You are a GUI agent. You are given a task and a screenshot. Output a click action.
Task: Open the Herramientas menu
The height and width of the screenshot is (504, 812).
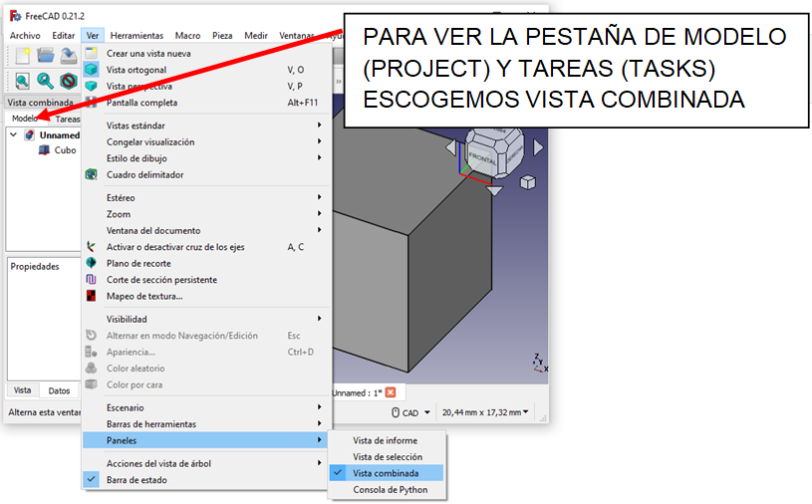click(x=136, y=36)
